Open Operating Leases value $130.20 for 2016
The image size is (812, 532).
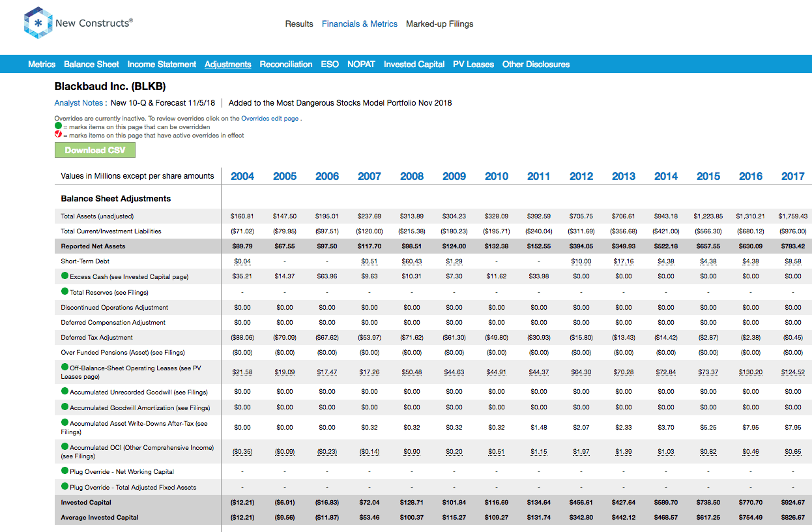[x=751, y=372]
